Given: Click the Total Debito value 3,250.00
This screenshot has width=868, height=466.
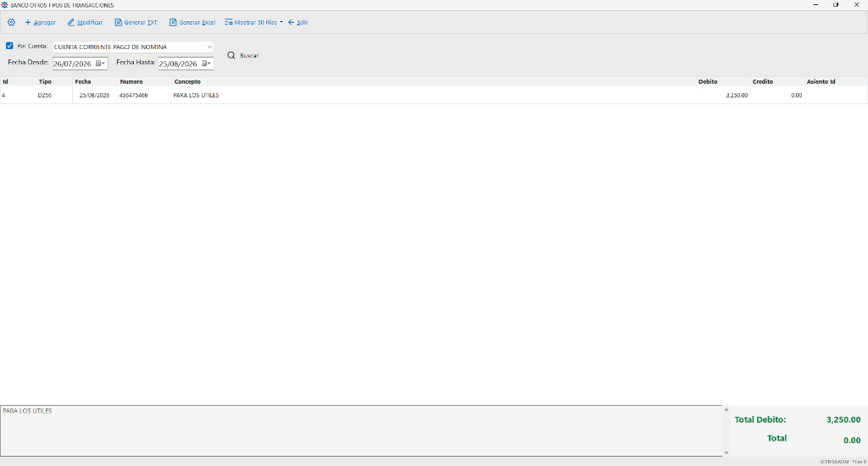Looking at the screenshot, I should [843, 419].
